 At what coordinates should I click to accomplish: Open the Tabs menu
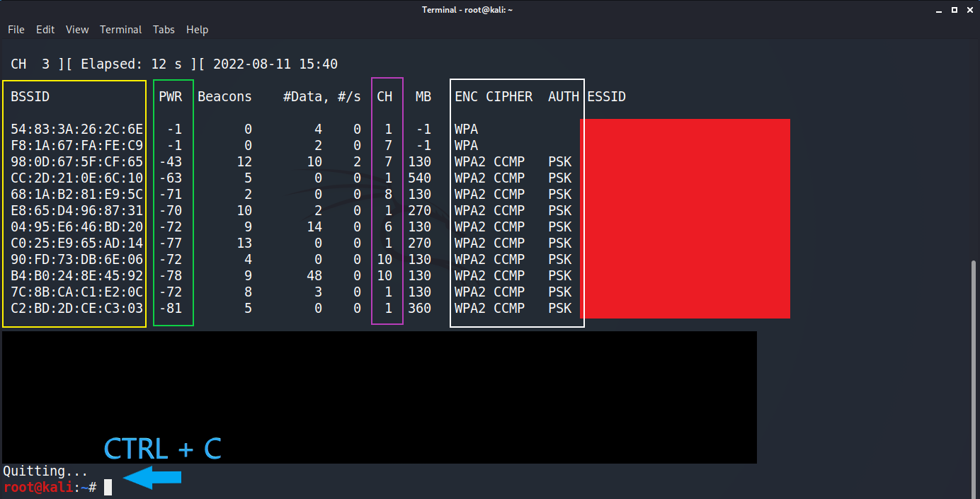164,30
